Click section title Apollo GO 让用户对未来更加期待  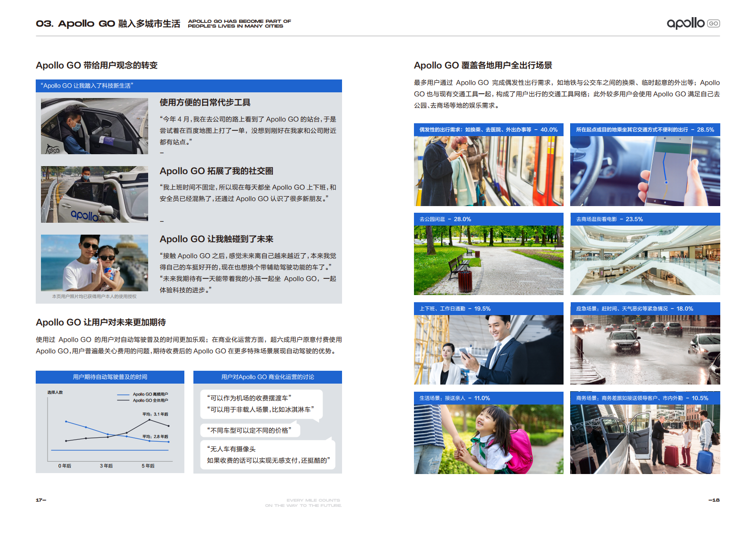101,322
